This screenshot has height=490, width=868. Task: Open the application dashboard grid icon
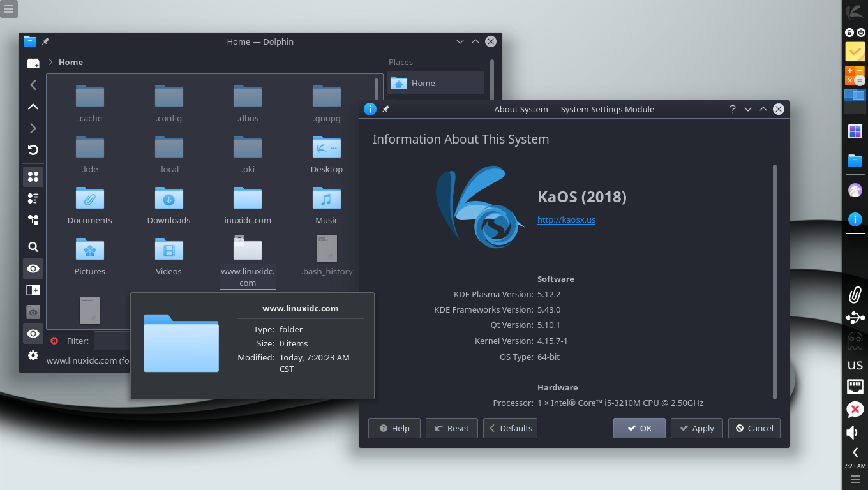[x=855, y=131]
